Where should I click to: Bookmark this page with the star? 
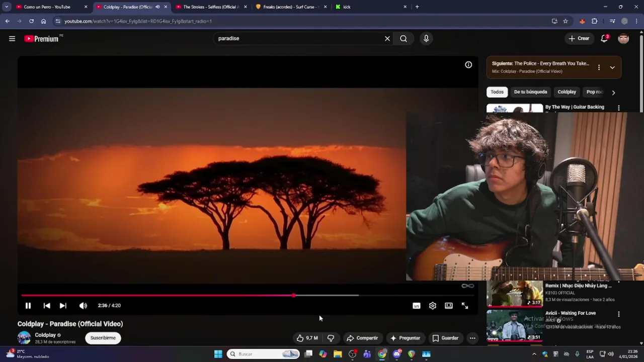pos(566,21)
